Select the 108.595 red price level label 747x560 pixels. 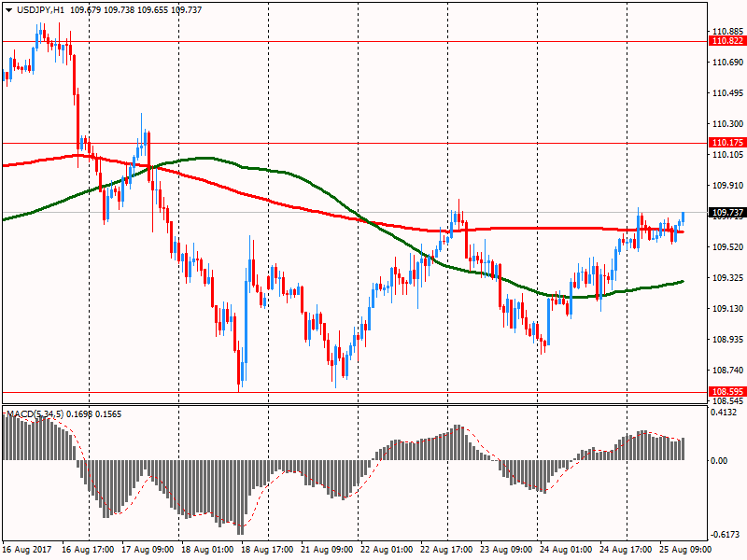(x=727, y=392)
